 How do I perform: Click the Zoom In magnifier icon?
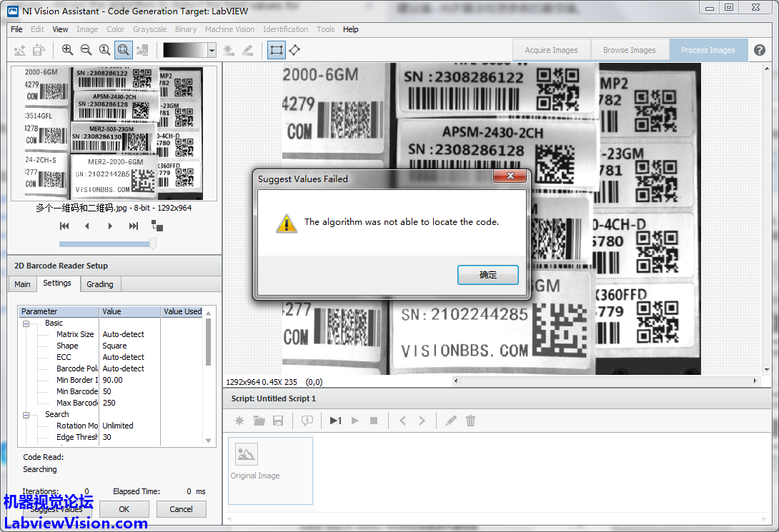pyautogui.click(x=67, y=50)
